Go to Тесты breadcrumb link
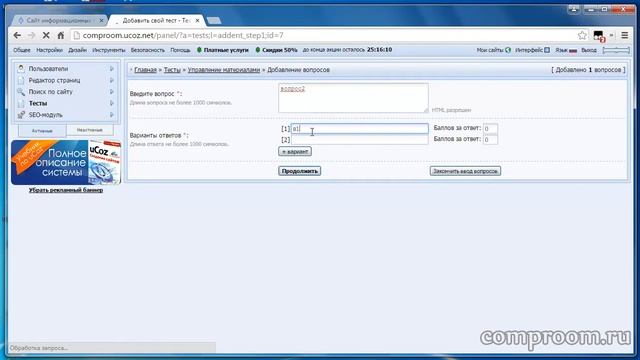 click(172, 70)
